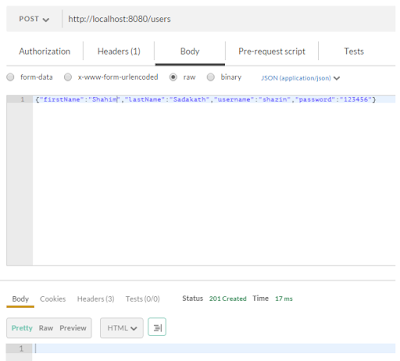Switch to the Preview response view

(x=73, y=328)
